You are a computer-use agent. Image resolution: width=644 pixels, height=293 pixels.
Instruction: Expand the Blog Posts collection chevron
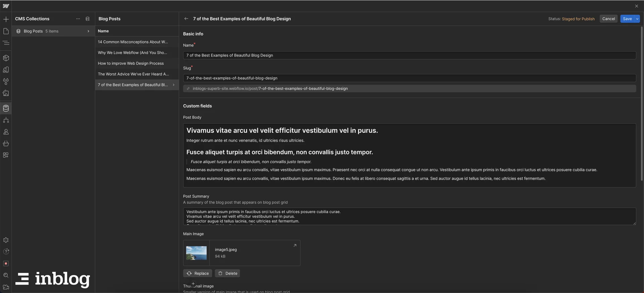coord(88,31)
